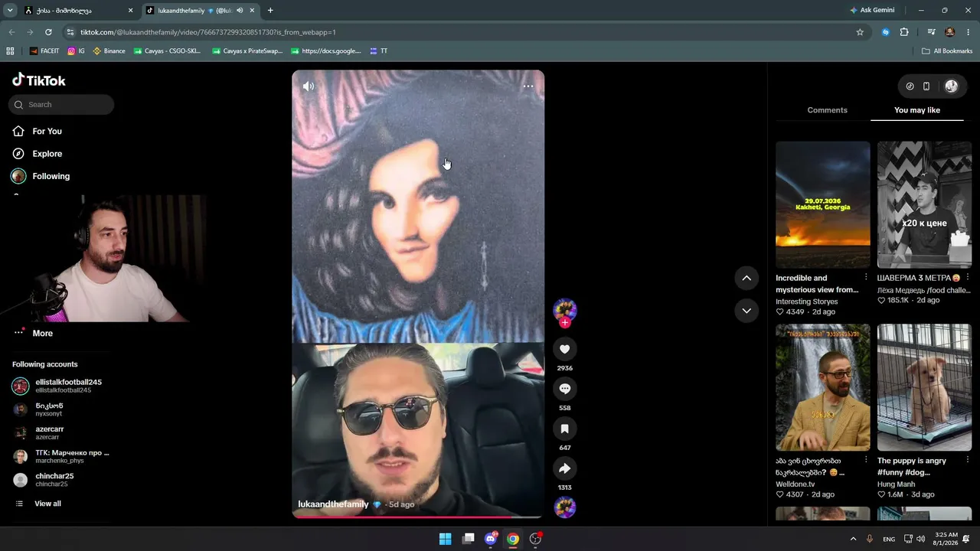
Task: Select the You may like tab
Action: pyautogui.click(x=917, y=110)
